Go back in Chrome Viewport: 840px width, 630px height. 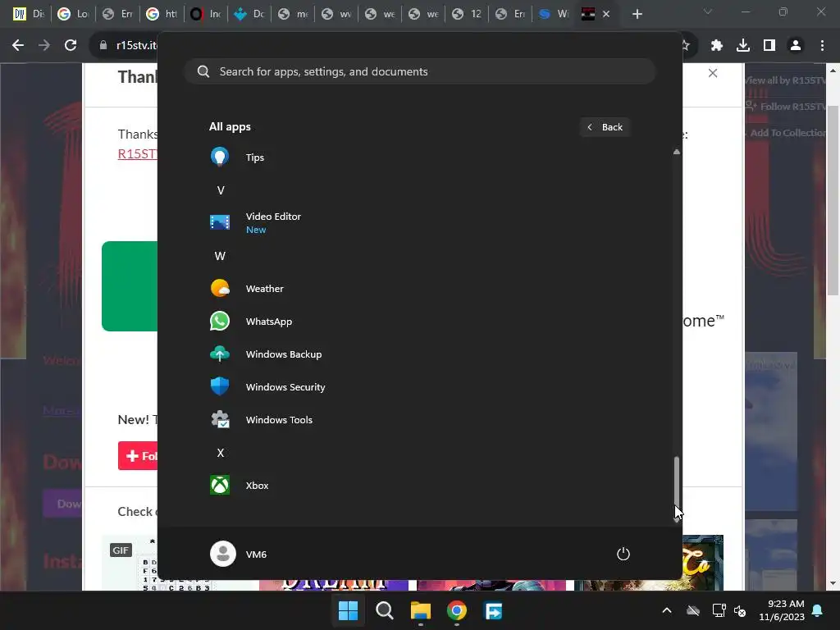click(x=18, y=46)
